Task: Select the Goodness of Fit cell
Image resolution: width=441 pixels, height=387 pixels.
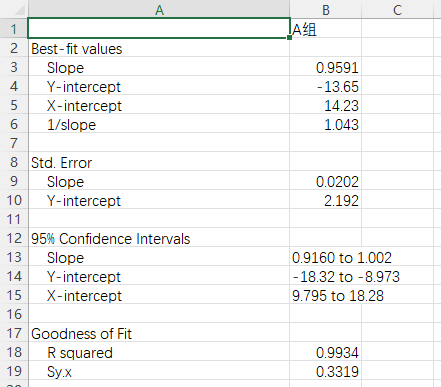Action: pyautogui.click(x=159, y=333)
